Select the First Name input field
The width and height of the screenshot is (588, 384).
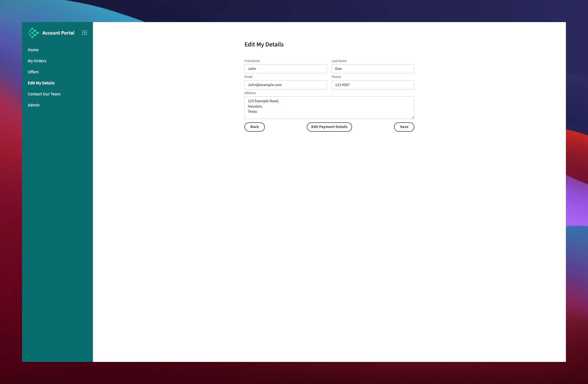click(x=286, y=69)
